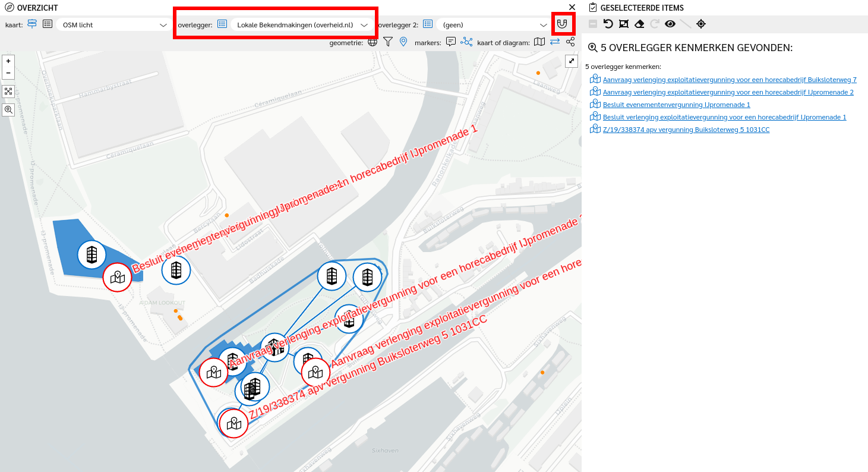Open the overlegger dropdown Lokale Bekendmakingen
Screen dimensions: 868x472
coord(302,25)
